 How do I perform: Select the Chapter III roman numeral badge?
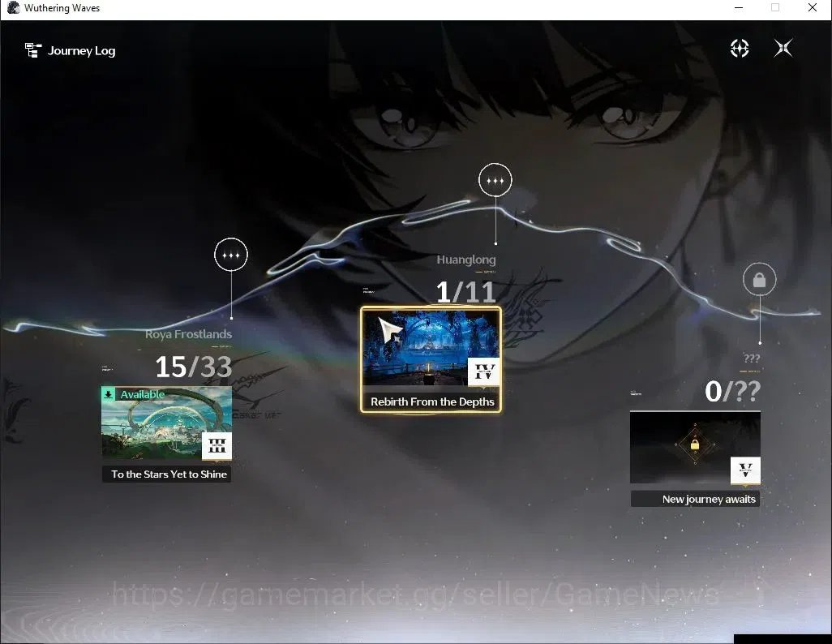click(x=217, y=445)
